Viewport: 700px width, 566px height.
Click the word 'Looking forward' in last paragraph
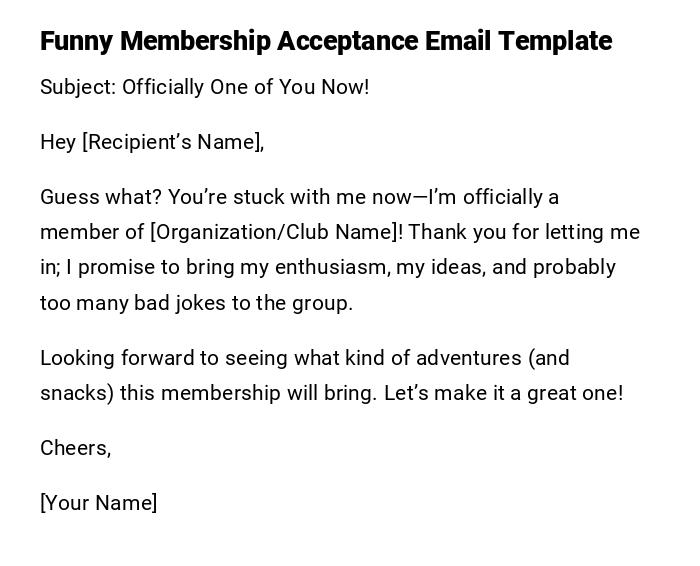(x=113, y=358)
